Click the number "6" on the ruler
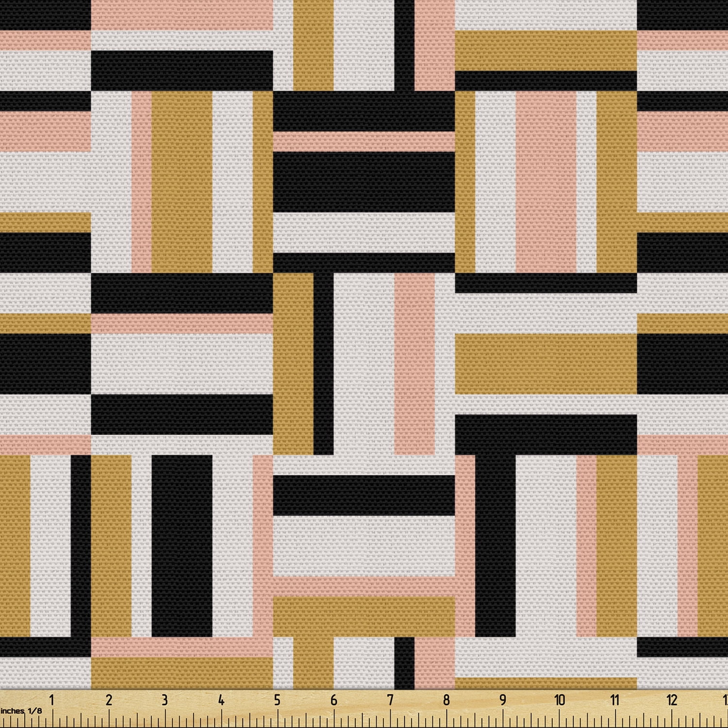Image resolution: width=728 pixels, height=728 pixels. tap(333, 700)
